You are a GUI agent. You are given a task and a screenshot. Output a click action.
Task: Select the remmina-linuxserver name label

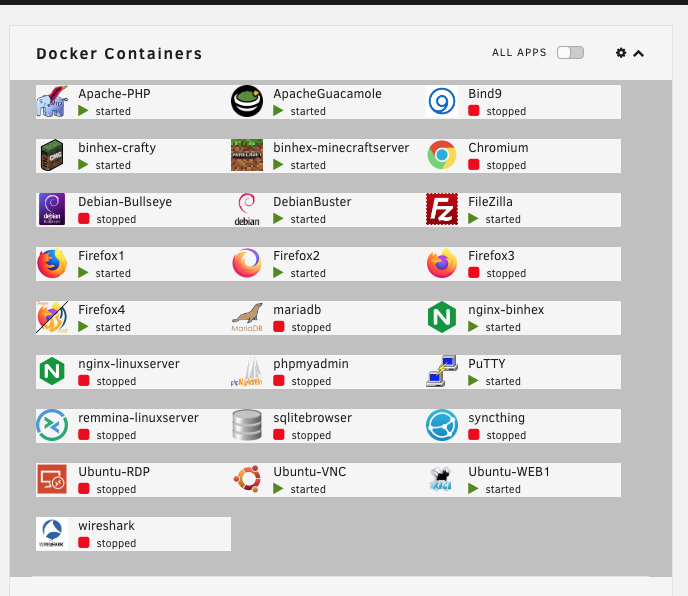coord(138,418)
